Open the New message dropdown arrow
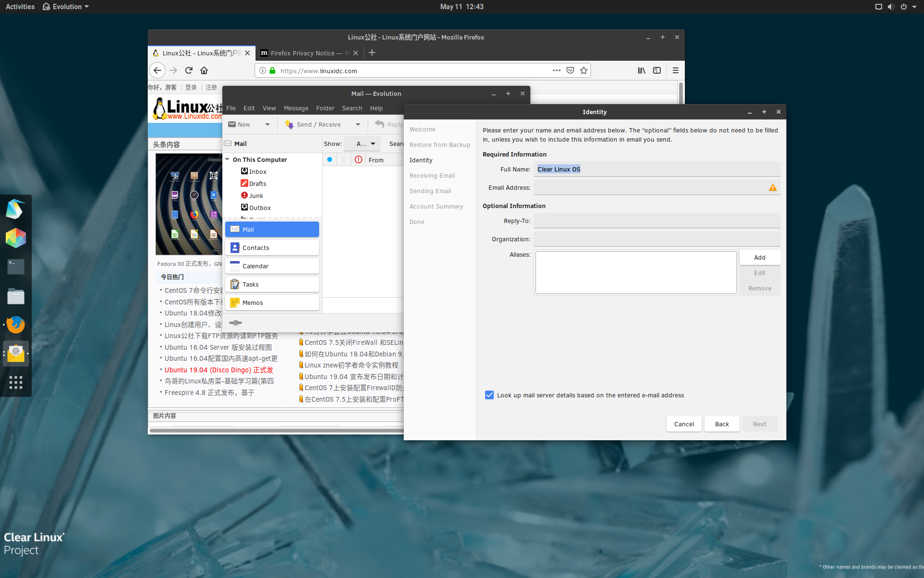The width and height of the screenshot is (924, 578). [x=267, y=124]
